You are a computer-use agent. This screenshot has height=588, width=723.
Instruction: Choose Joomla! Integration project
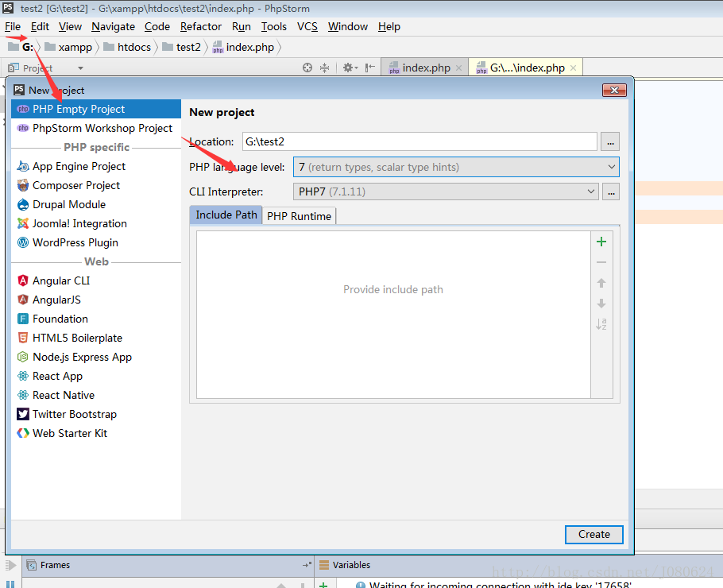96,223
